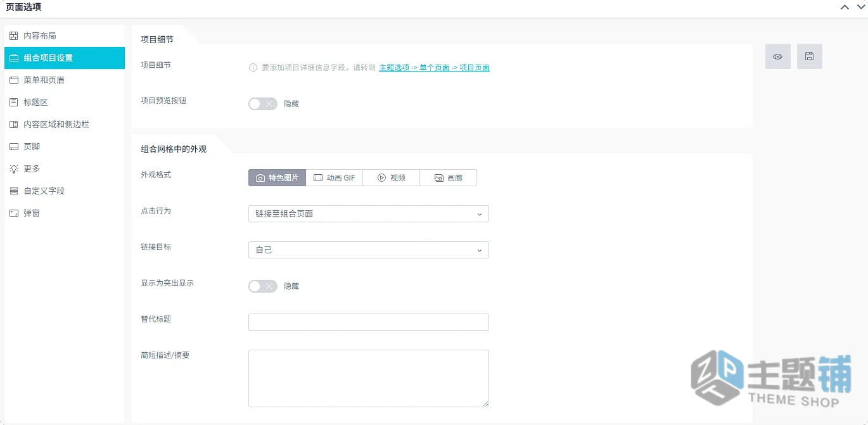Click the 简短描述/摘要 text area
The image size is (868, 425).
click(369, 378)
